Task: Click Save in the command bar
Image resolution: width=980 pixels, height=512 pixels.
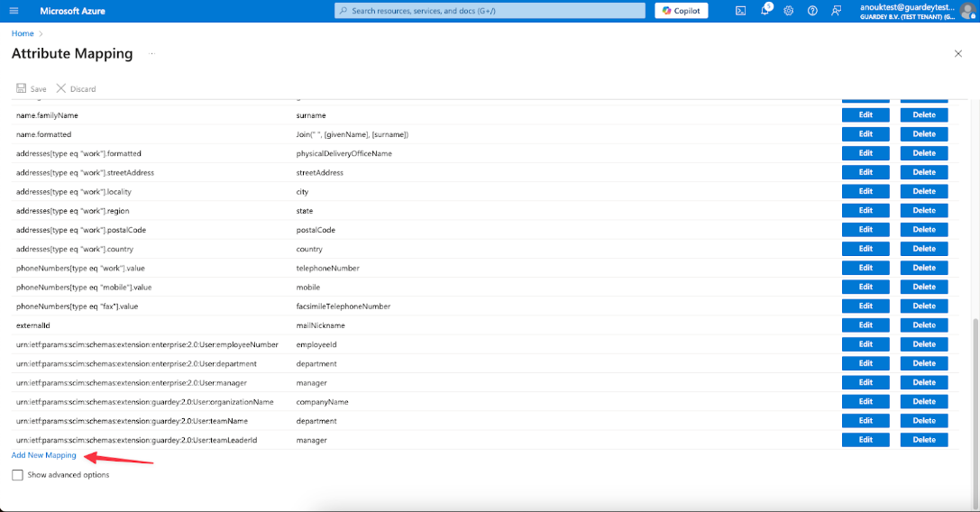Action: tap(31, 89)
